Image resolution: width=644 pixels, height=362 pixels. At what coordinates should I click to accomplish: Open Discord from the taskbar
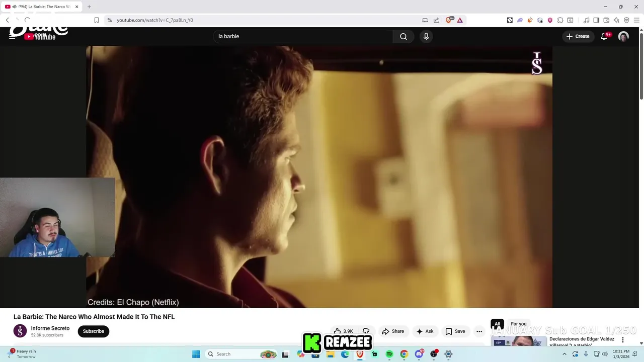point(419,354)
